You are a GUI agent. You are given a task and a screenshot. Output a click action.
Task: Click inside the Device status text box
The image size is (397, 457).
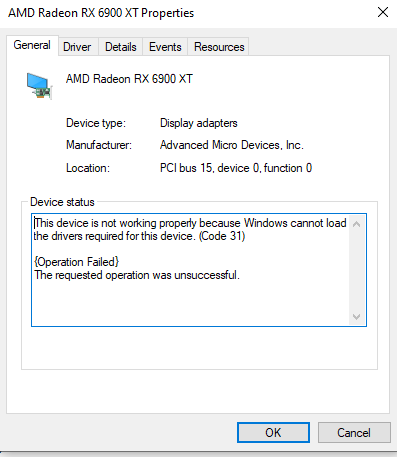tap(199, 270)
